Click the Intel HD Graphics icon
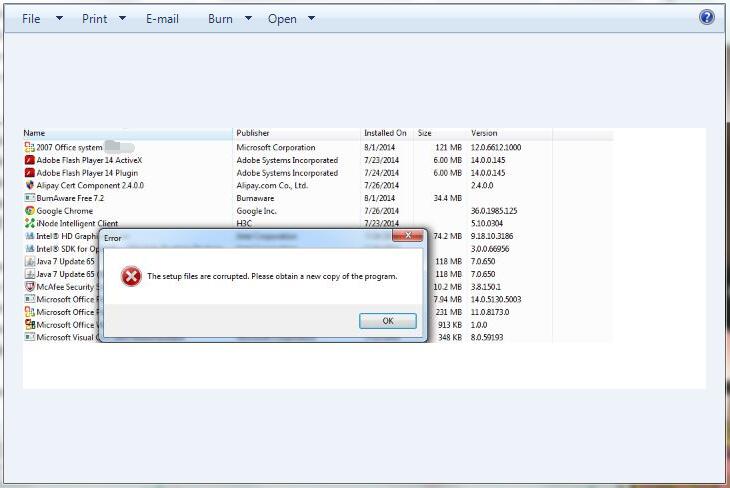 tap(29, 236)
